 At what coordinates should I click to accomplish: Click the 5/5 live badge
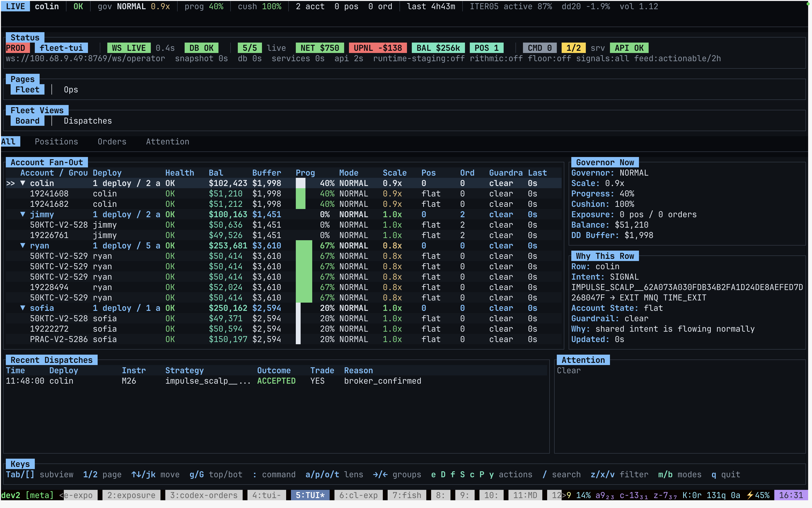pos(250,48)
